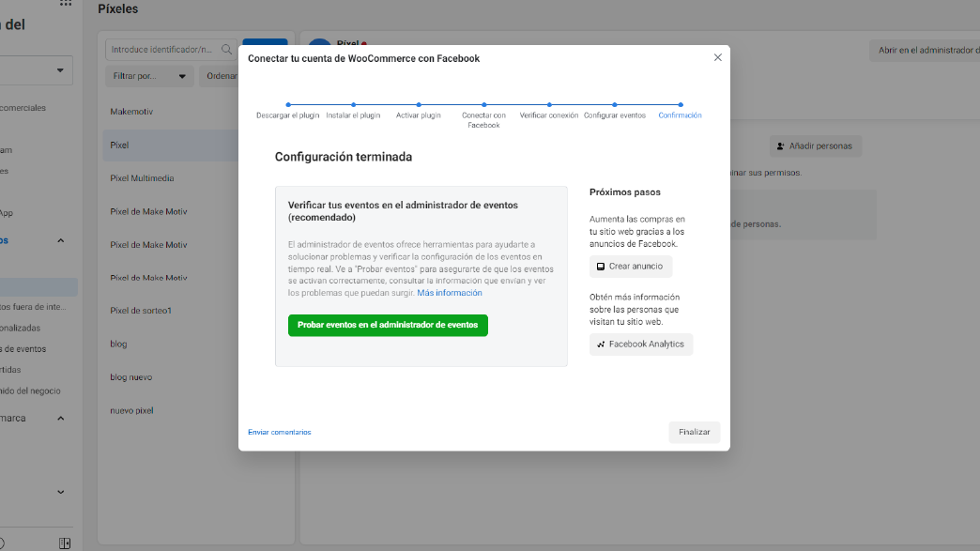Click the Añadir personas person icon
The height and width of the screenshot is (551, 980).
tap(780, 146)
